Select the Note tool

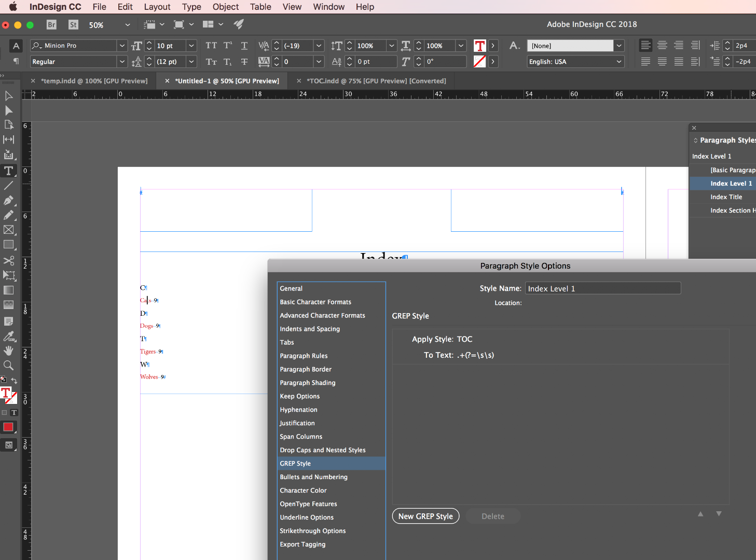coord(9,321)
